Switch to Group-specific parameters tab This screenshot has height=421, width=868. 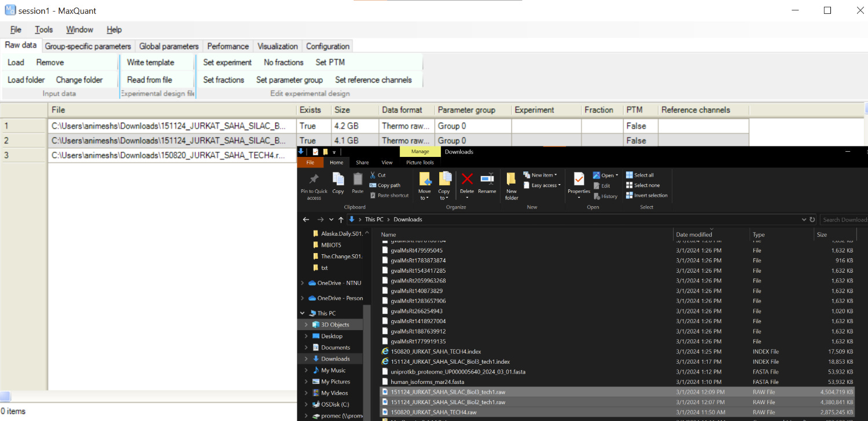(x=88, y=46)
